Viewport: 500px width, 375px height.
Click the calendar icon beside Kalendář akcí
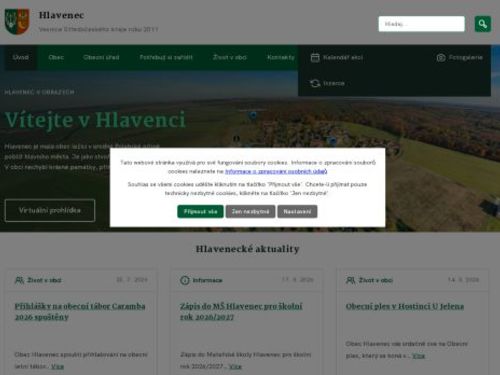(315, 58)
